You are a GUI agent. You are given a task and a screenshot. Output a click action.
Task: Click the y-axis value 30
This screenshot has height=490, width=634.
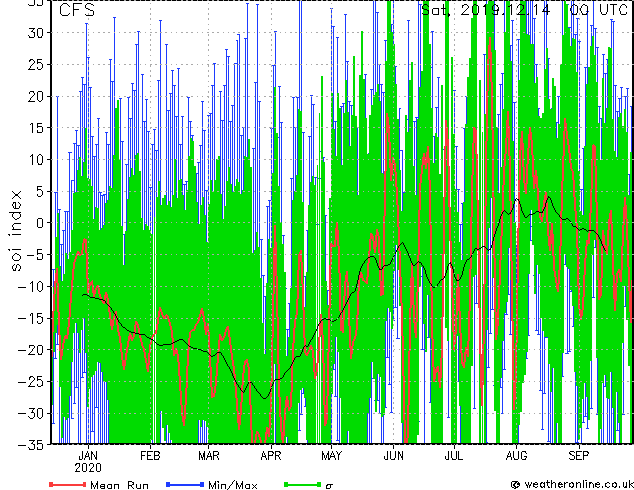(x=36, y=33)
